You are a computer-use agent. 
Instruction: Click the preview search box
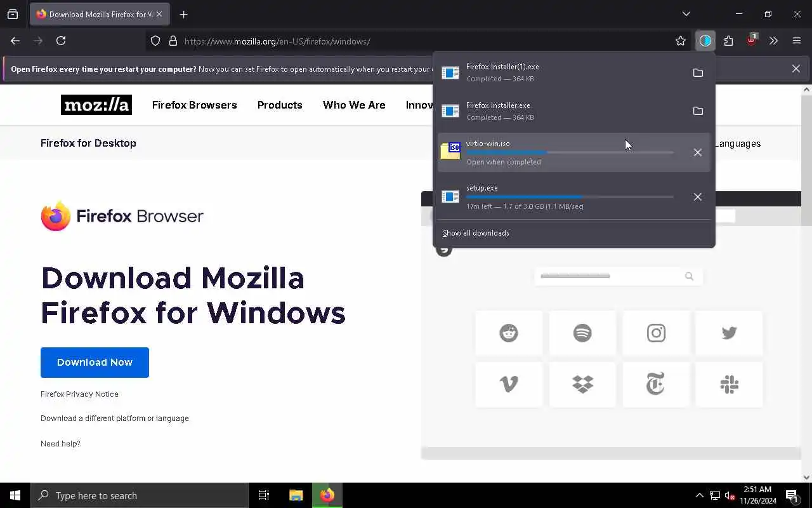619,276
